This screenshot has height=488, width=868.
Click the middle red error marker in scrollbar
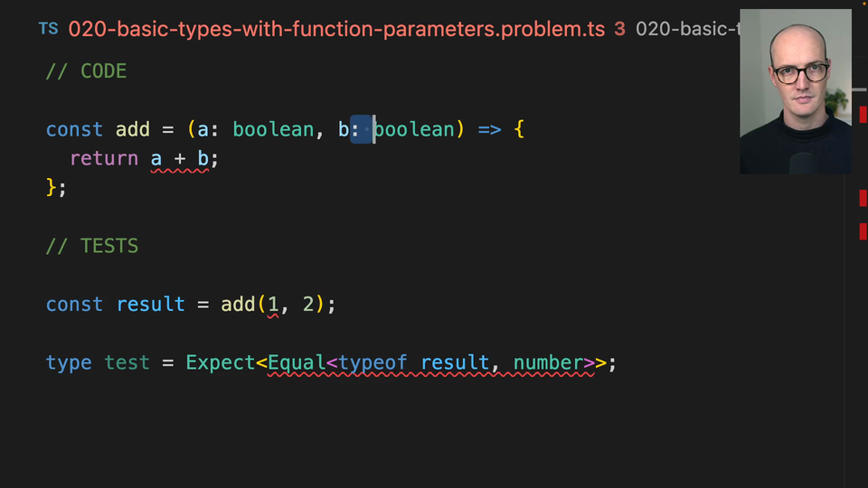click(x=863, y=198)
